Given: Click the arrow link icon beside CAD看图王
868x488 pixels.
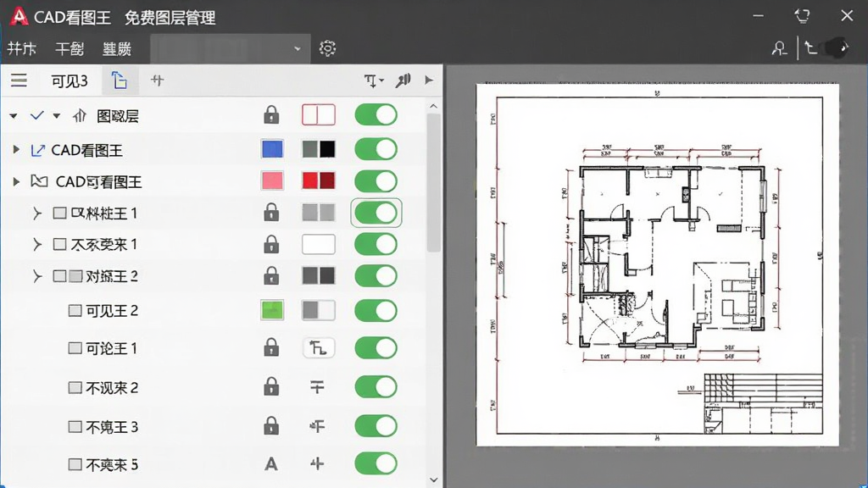Looking at the screenshot, I should [37, 150].
